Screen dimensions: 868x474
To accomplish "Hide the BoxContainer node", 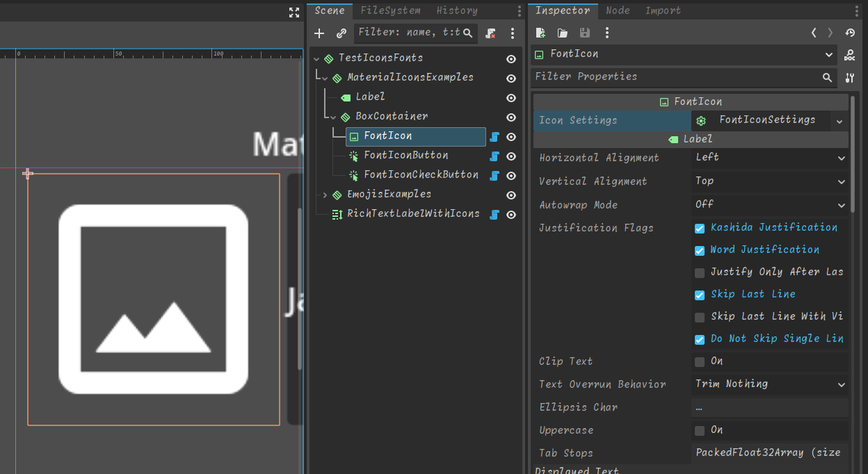I will click(511, 117).
